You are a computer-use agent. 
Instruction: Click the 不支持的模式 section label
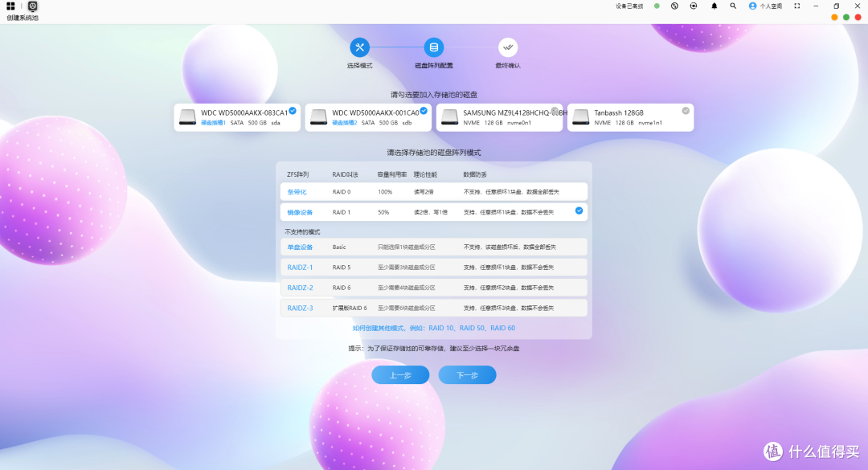coord(302,232)
